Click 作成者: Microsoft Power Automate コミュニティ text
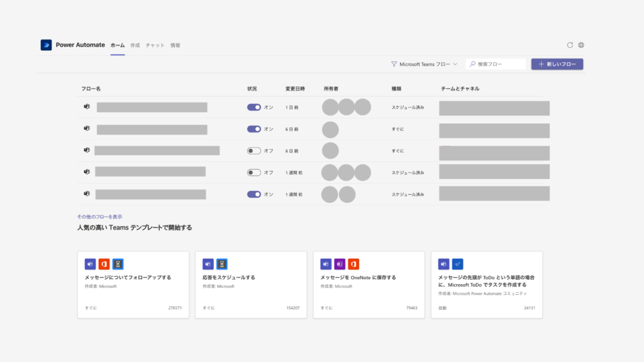Viewport: 644px width, 362px height. (482, 293)
